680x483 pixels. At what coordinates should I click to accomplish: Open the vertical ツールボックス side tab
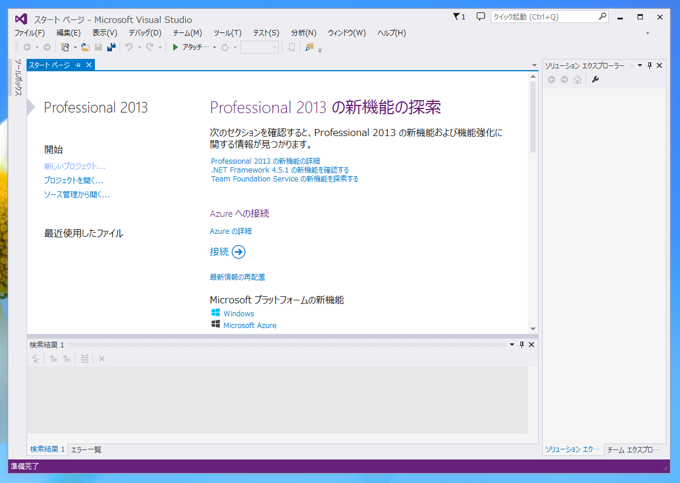click(18, 77)
